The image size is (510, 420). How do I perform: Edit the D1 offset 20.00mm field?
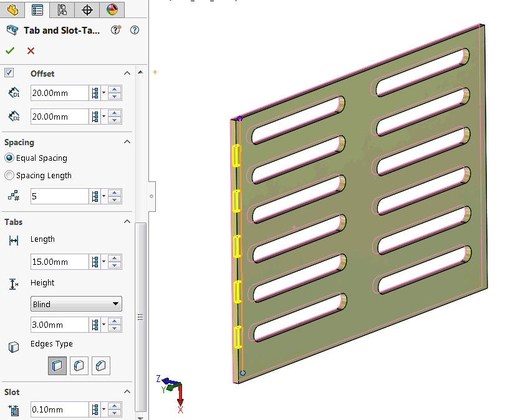click(x=59, y=93)
